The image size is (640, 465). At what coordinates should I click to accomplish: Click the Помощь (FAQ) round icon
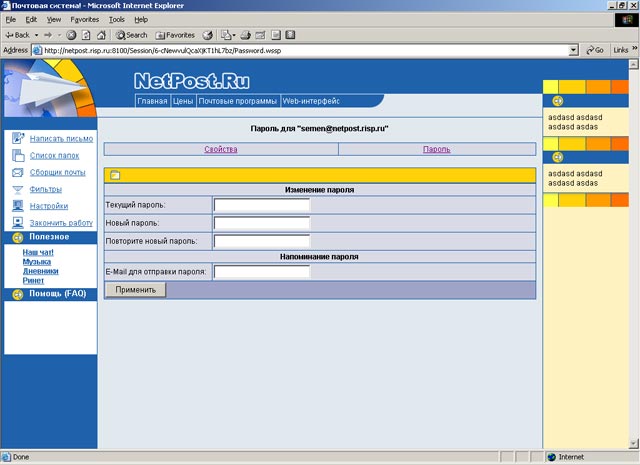18,294
